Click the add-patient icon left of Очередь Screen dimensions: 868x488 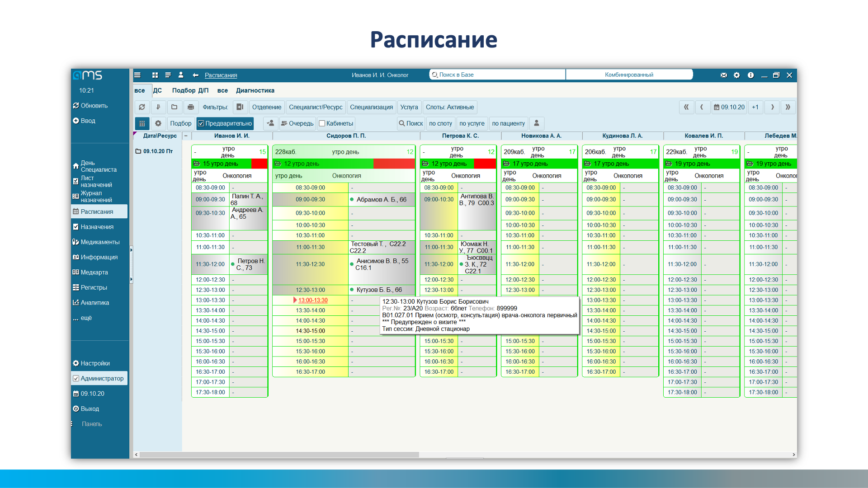pos(270,123)
